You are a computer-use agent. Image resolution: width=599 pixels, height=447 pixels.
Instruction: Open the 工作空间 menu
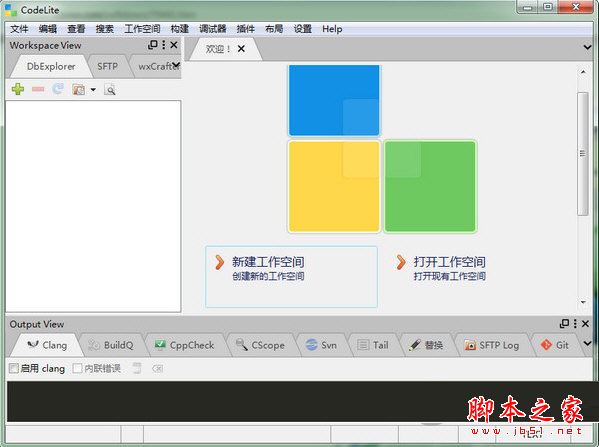[x=142, y=29]
